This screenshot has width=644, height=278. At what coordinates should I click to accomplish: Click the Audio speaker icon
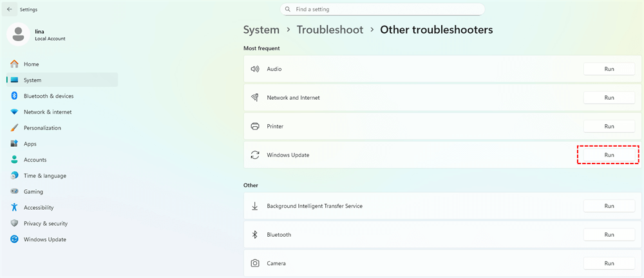[255, 69]
